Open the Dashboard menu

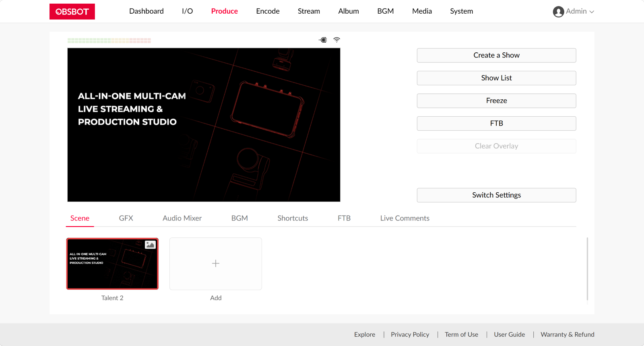point(147,11)
